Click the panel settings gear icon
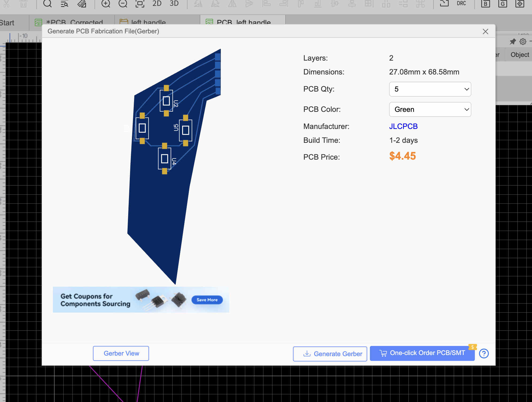532x402 pixels. (523, 42)
